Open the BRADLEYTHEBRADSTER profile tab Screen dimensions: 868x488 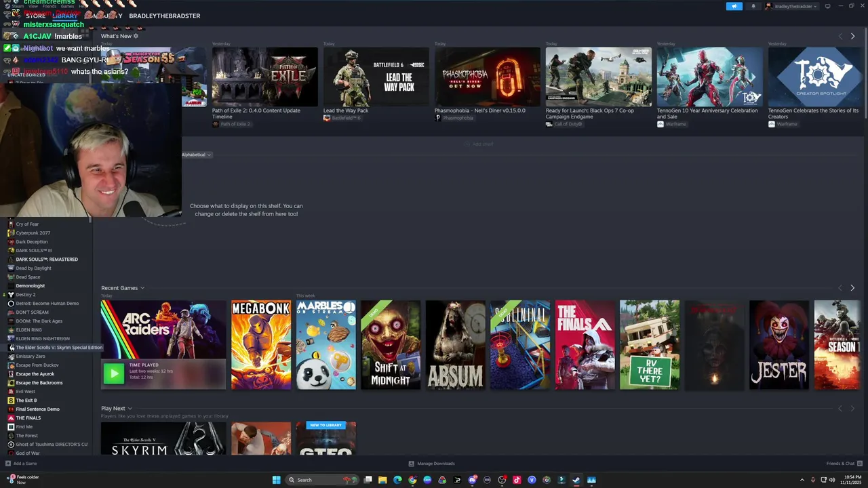[x=165, y=16]
